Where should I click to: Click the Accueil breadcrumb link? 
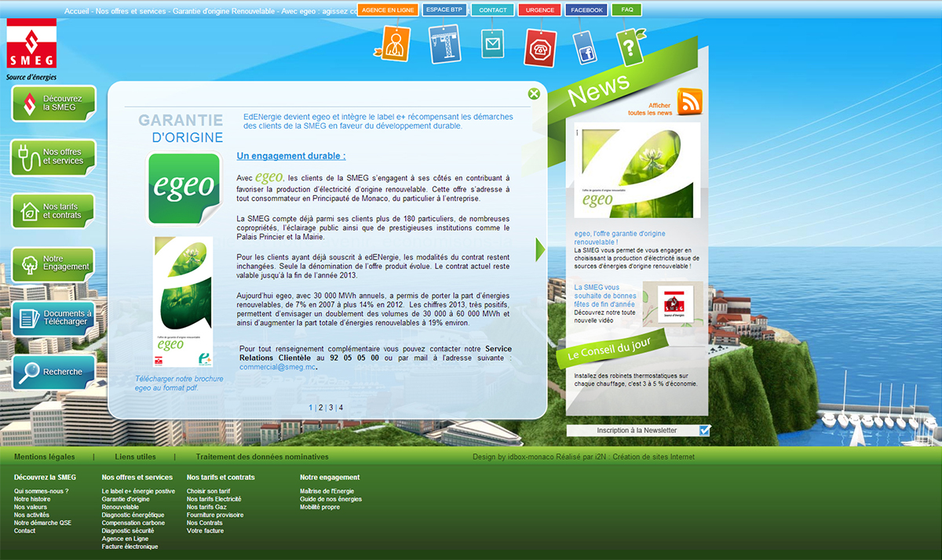coord(76,13)
